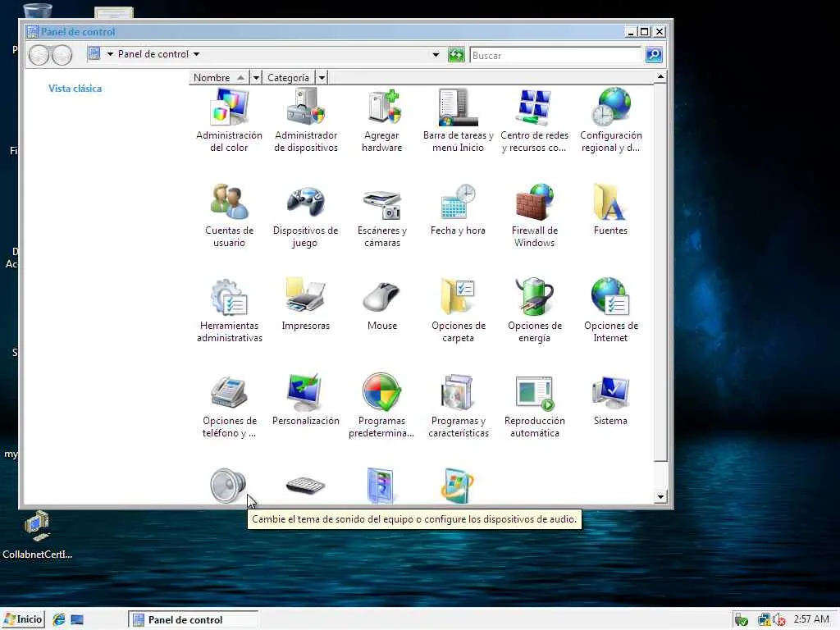The width and height of the screenshot is (840, 630).
Task: Open Opciones de energía icon
Action: (x=535, y=296)
